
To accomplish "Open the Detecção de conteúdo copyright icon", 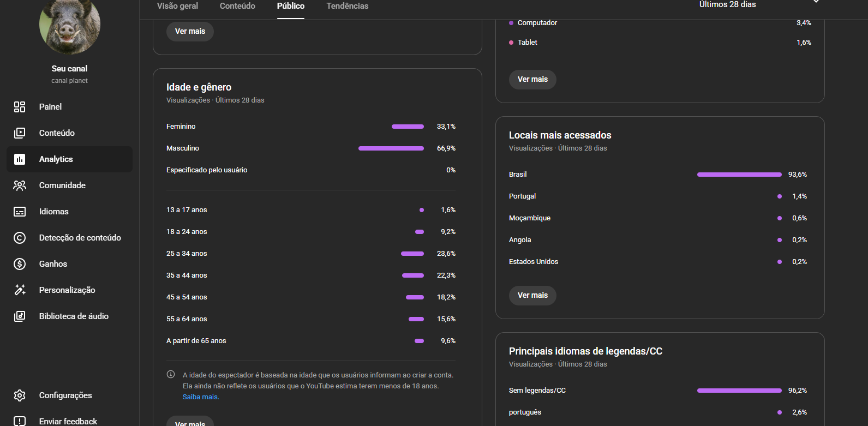I will (x=20, y=238).
